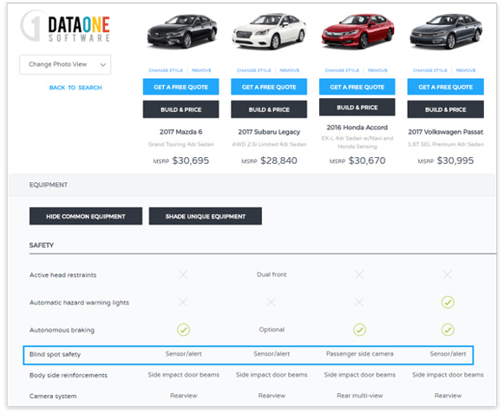The height and width of the screenshot is (420, 504).
Task: Click Honda's Rear multi-view camera value
Action: (x=360, y=396)
